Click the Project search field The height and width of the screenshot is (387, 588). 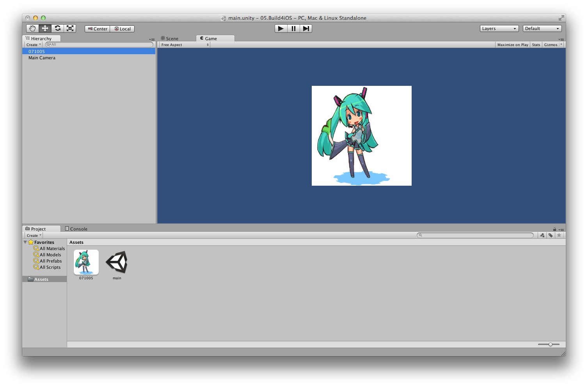pyautogui.click(x=475, y=235)
